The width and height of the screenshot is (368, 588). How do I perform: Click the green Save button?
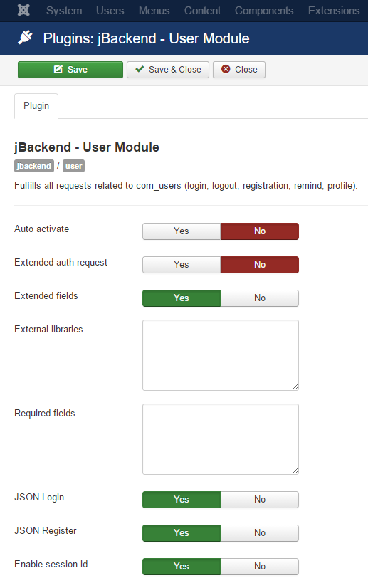click(70, 70)
